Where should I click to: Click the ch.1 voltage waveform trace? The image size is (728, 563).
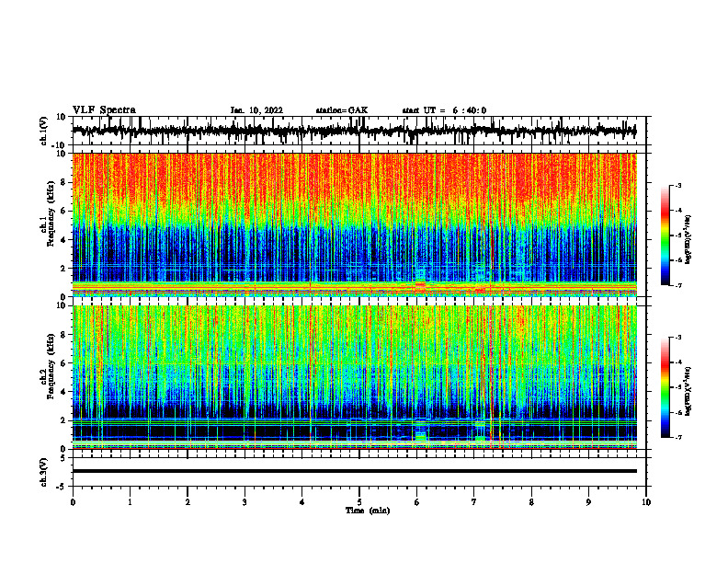pos(354,131)
